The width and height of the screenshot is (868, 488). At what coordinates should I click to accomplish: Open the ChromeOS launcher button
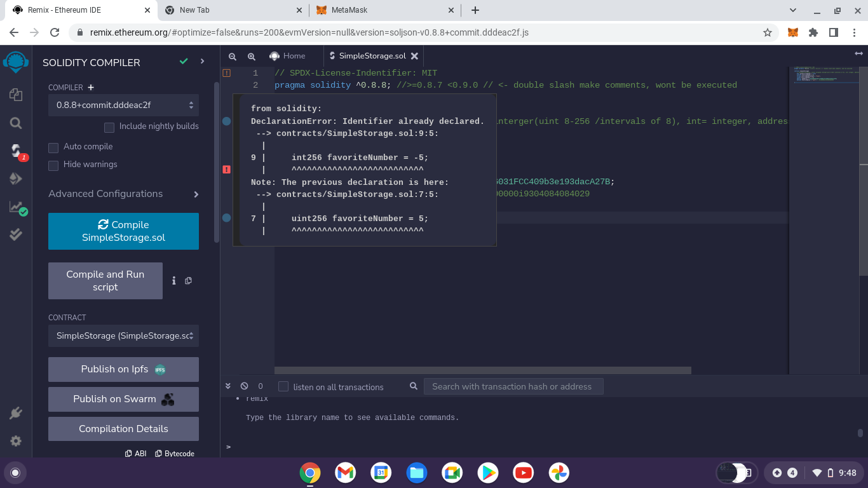[x=15, y=473]
